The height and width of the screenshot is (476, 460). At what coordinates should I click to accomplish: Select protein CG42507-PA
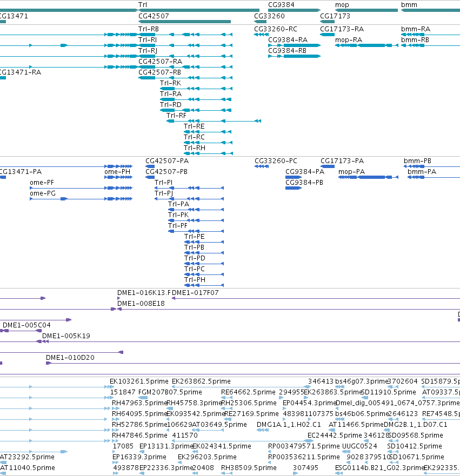(166, 161)
